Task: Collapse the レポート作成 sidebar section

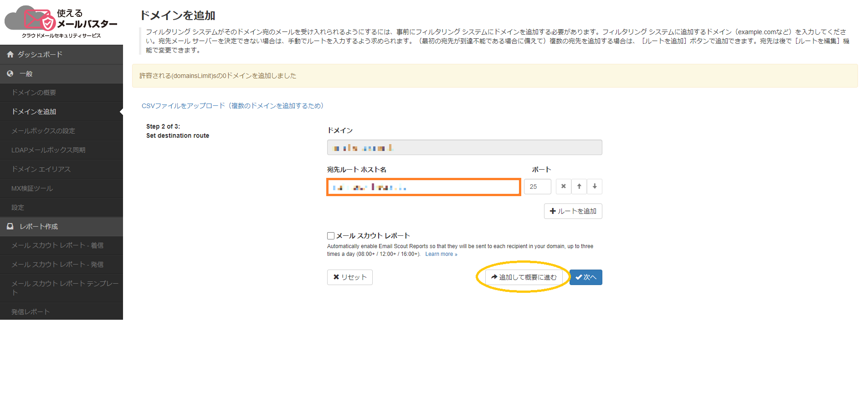Action: [x=62, y=226]
